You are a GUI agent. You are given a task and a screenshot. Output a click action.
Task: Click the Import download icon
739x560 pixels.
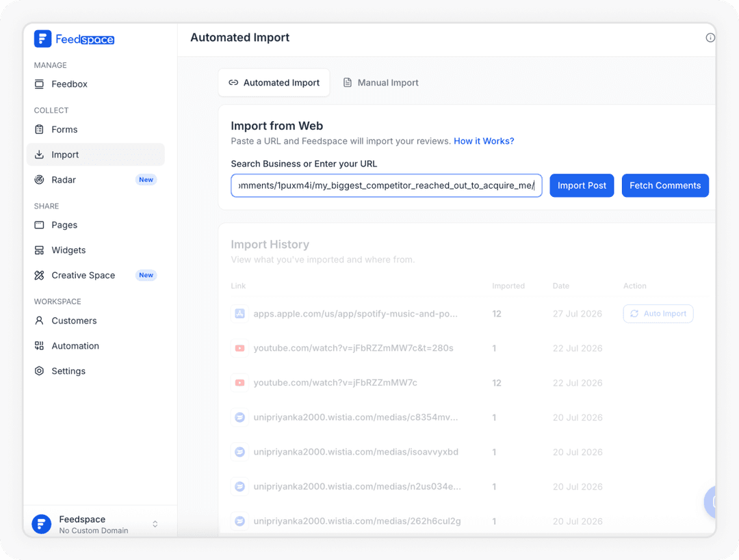(39, 155)
